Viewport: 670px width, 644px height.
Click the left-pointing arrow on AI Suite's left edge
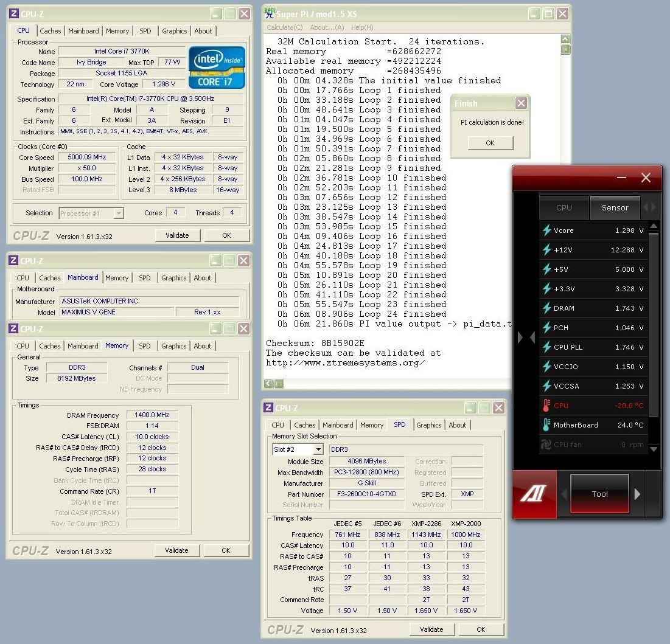tap(532, 338)
